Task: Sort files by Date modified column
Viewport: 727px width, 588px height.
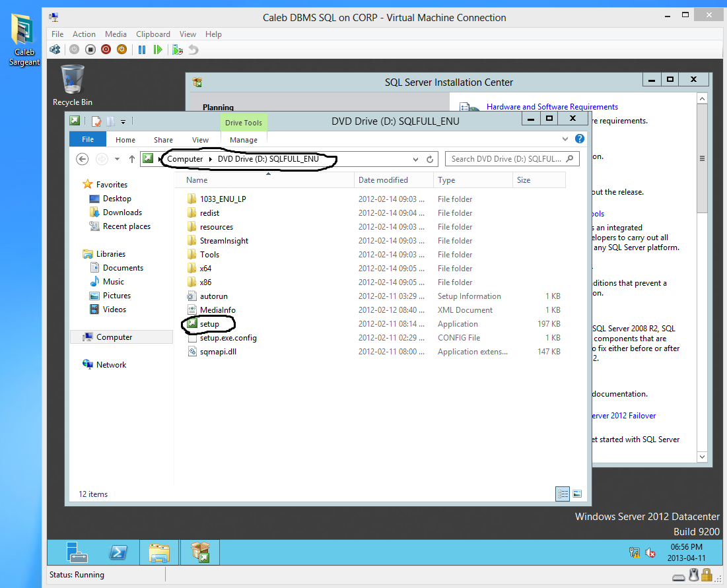Action: (x=394, y=180)
